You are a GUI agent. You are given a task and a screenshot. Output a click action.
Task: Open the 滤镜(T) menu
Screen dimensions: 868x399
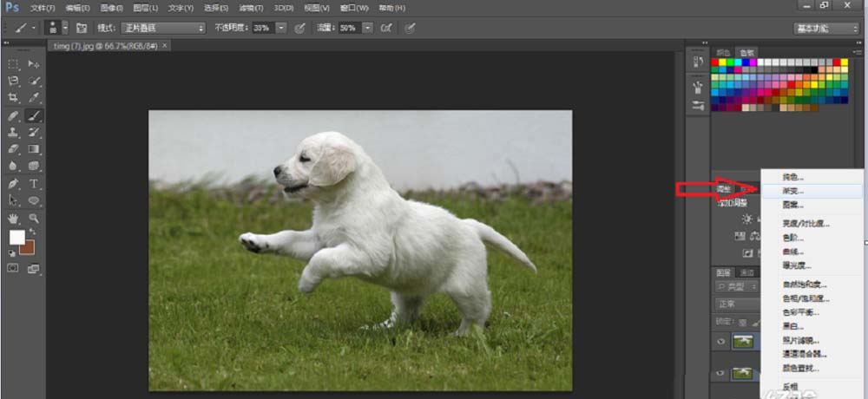tap(249, 8)
